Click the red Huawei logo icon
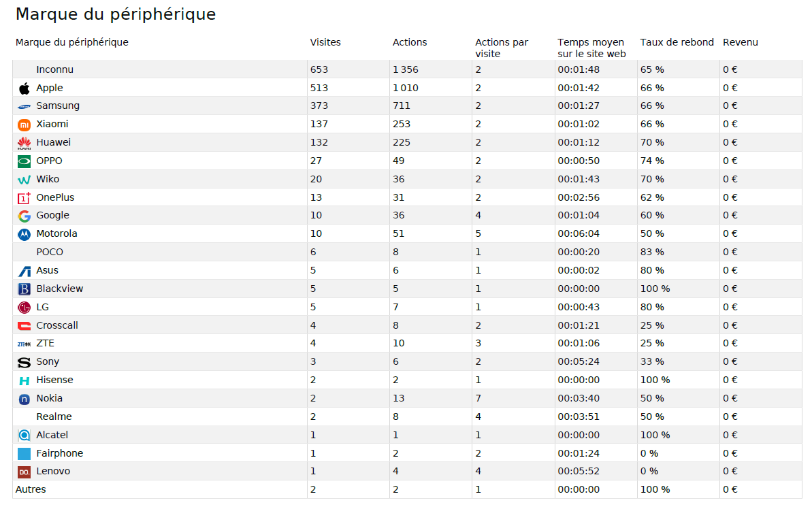 click(25, 143)
